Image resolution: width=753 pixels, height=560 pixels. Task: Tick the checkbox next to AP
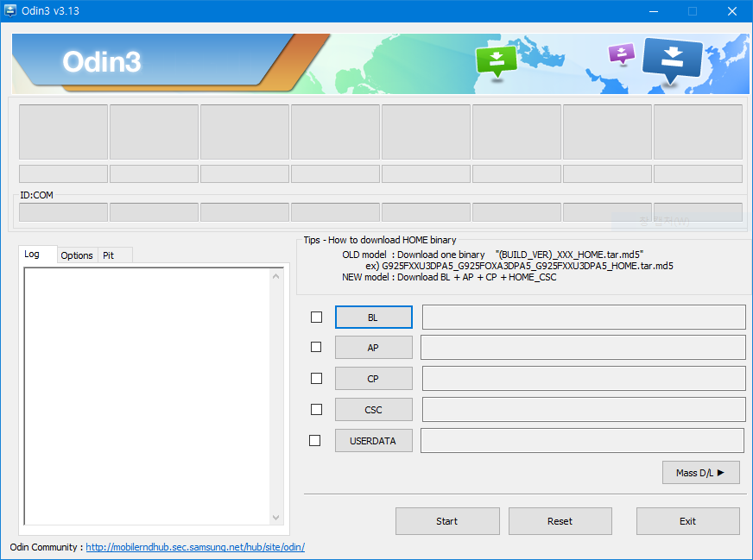pyautogui.click(x=316, y=347)
